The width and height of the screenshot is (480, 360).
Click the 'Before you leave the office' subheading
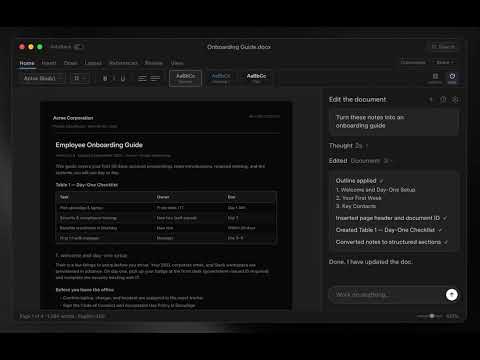(x=85, y=290)
